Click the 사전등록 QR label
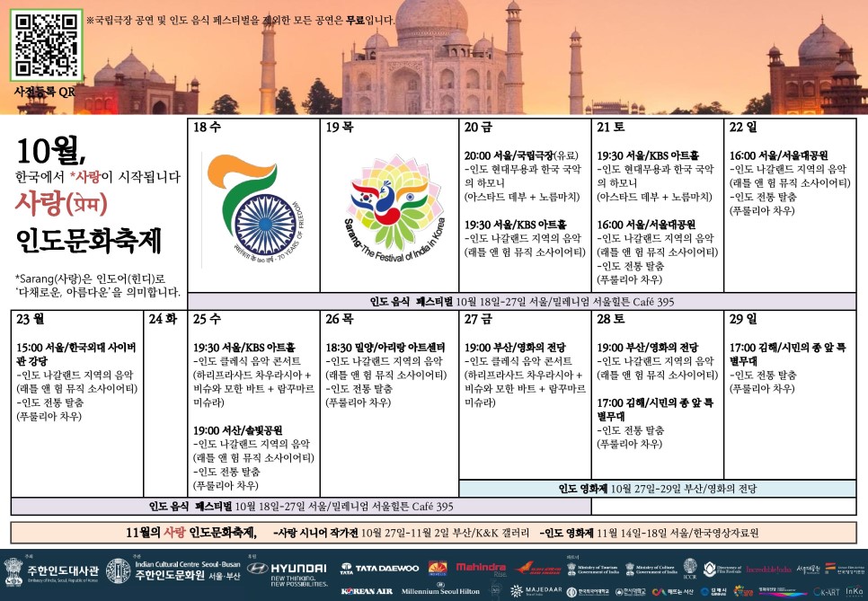868x601 pixels. (x=45, y=92)
